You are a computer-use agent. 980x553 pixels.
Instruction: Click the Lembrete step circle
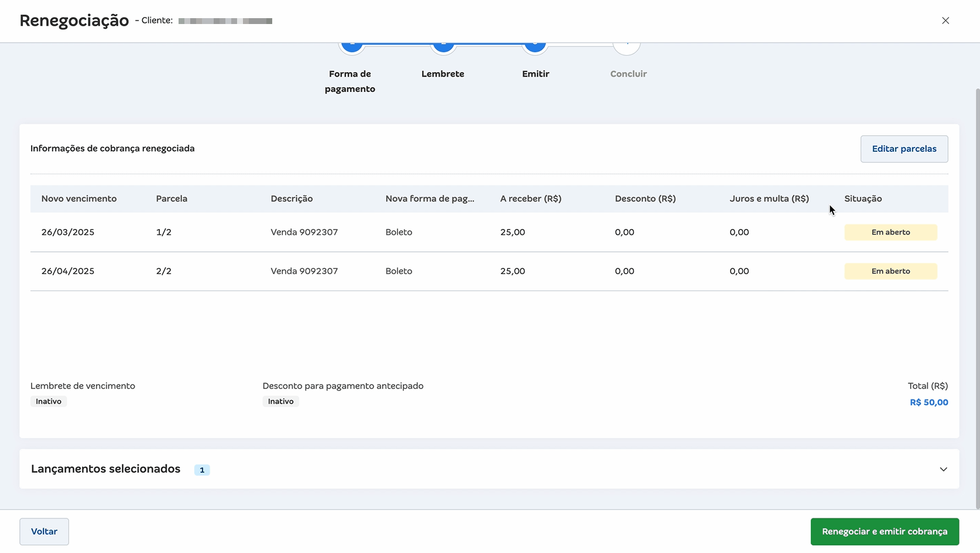coord(443,47)
